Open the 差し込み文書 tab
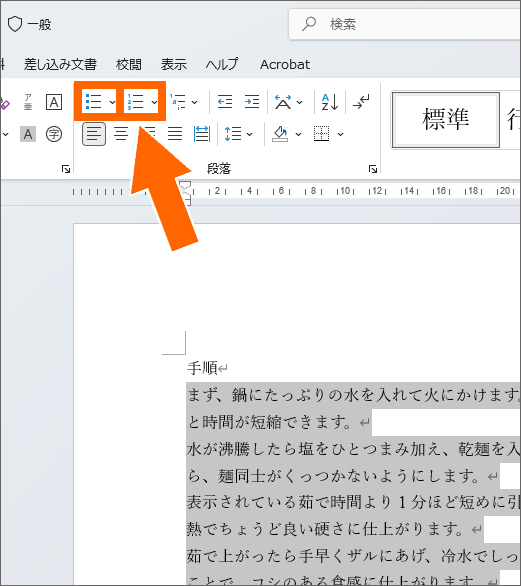The height and width of the screenshot is (586, 521). (60, 65)
